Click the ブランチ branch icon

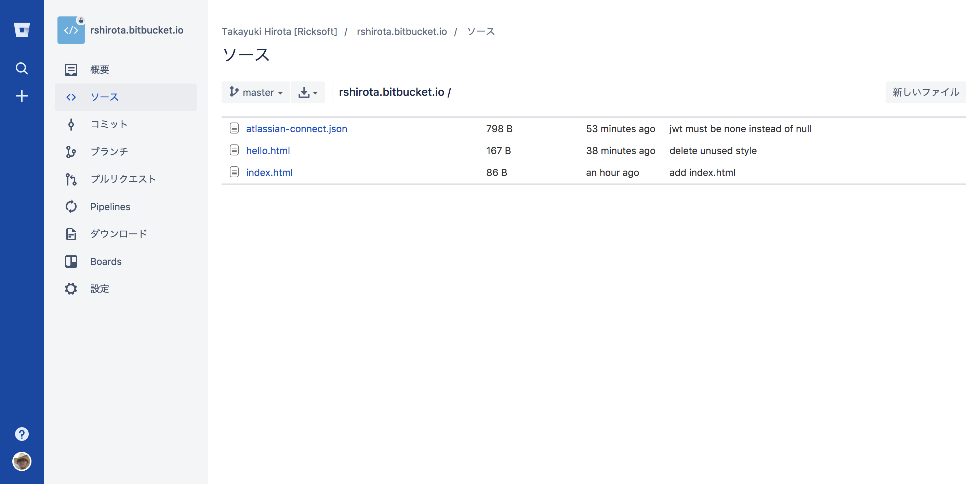point(71,152)
